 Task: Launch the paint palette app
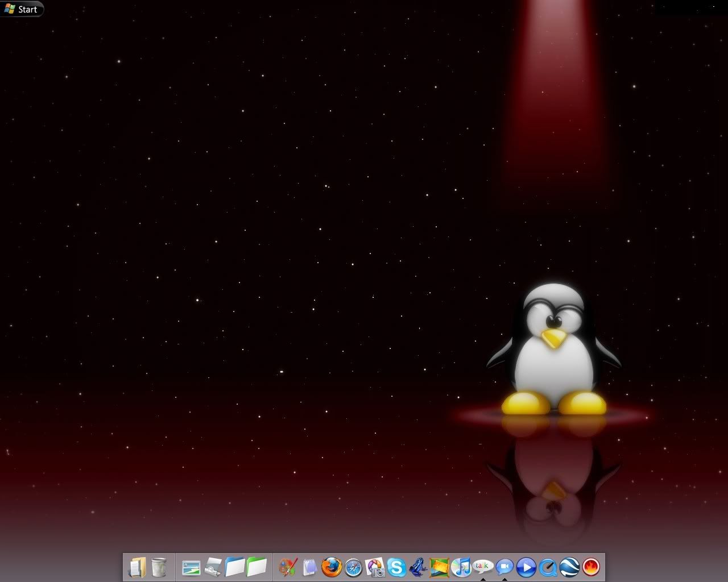click(288, 567)
